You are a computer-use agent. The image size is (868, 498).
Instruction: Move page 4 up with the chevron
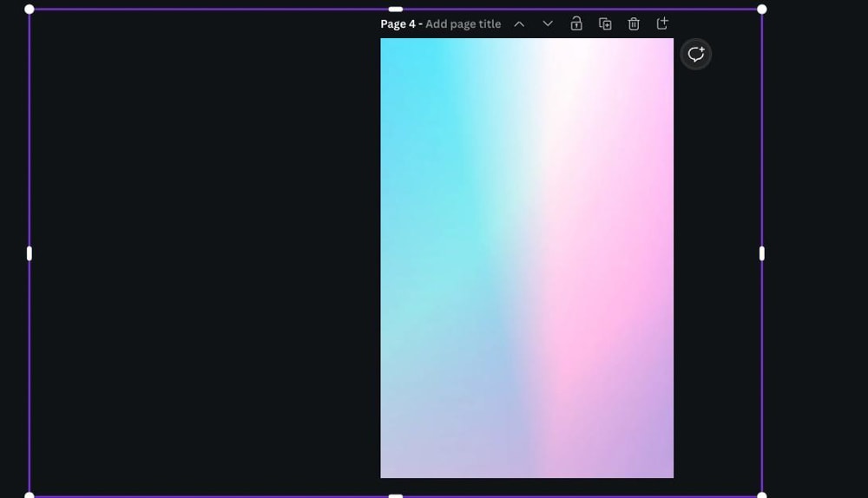[519, 23]
